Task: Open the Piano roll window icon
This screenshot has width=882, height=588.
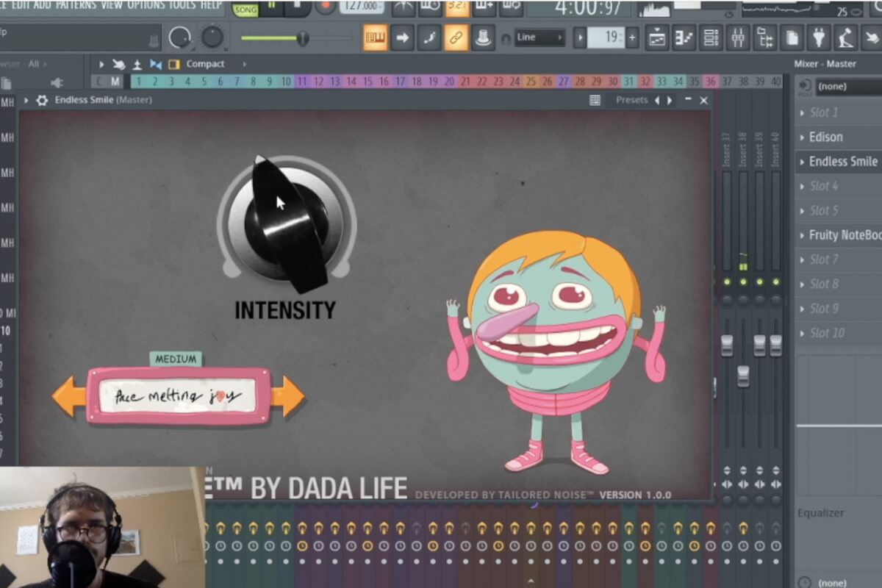Action: tap(684, 37)
